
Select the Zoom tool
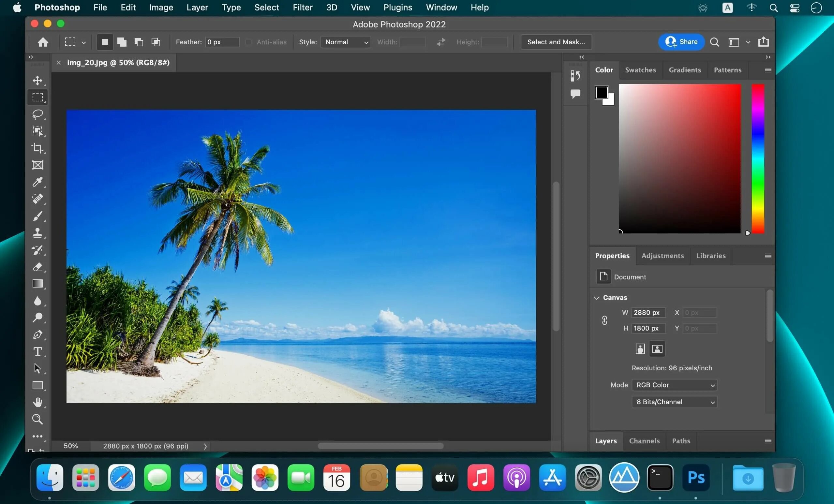click(x=37, y=419)
